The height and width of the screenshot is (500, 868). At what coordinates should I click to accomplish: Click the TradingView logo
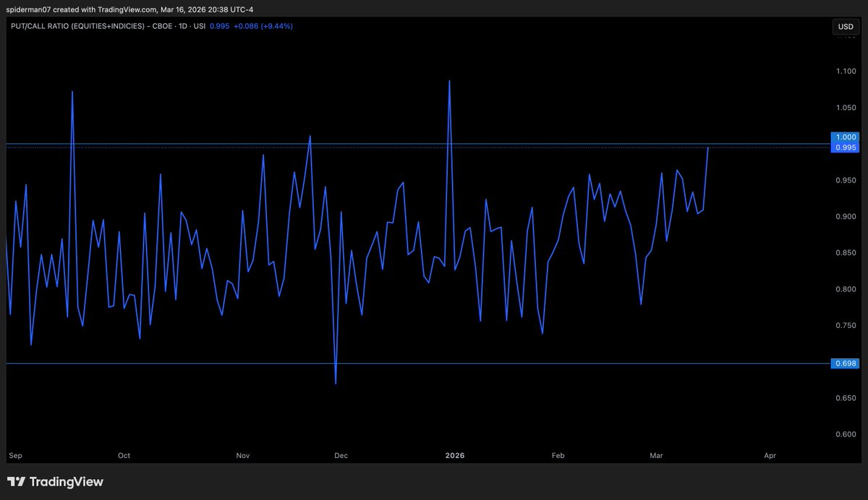pyautogui.click(x=55, y=481)
